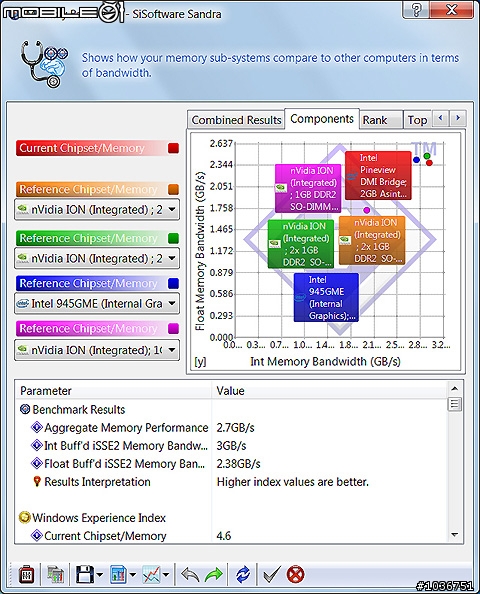Click the orange nVidia ION chart label
Viewport: 480px width, 594px height.
(372, 241)
